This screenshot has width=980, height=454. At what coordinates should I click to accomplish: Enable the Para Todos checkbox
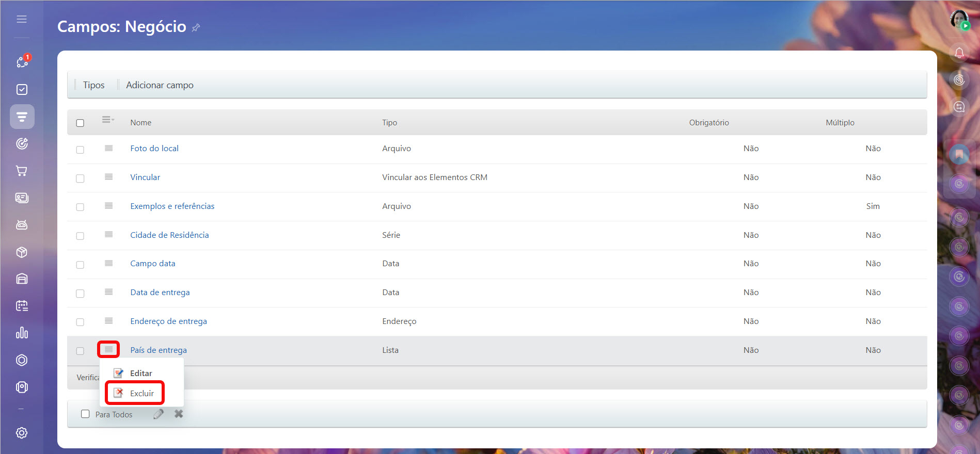(85, 414)
